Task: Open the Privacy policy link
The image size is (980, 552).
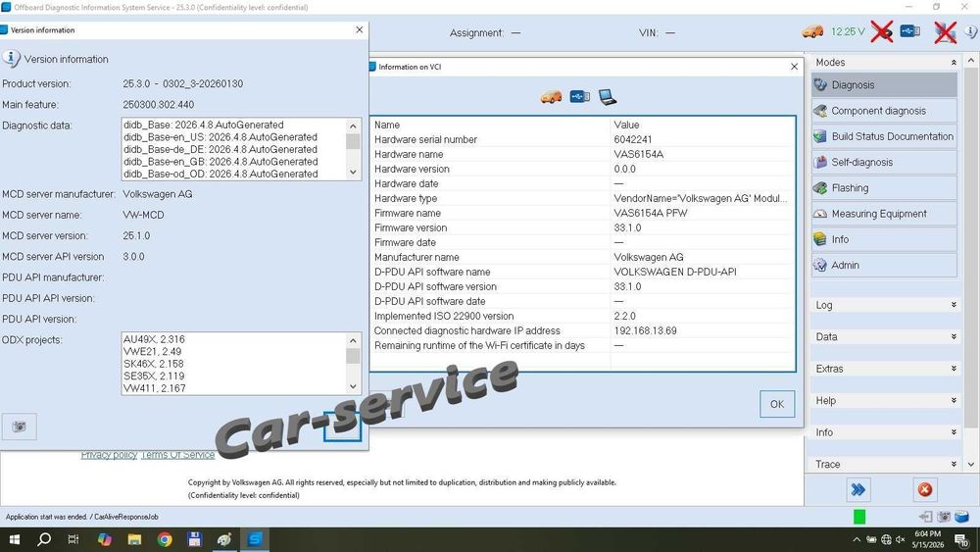Action: [x=109, y=455]
